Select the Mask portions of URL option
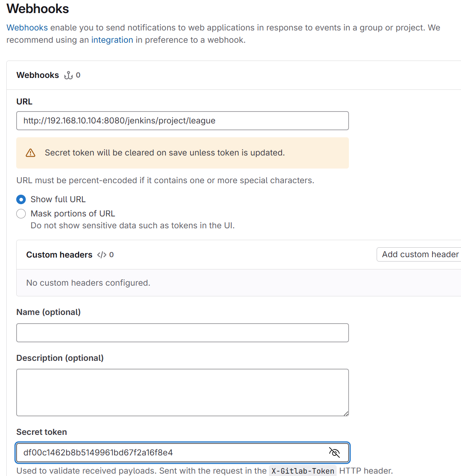 pos(21,214)
